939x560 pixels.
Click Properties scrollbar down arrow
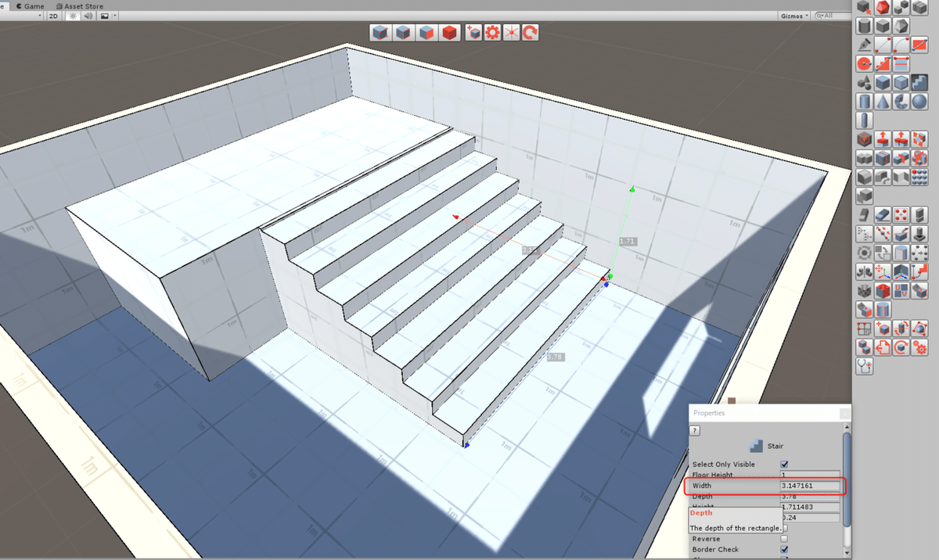pos(847,554)
